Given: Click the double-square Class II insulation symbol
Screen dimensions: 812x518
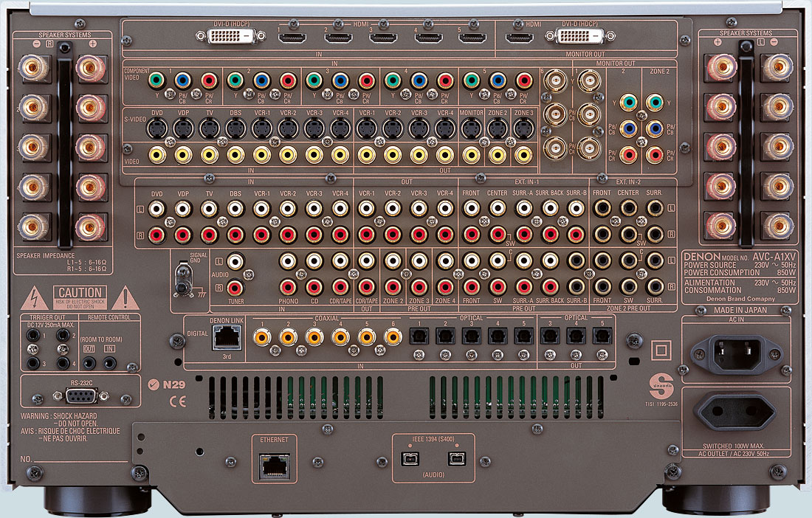Looking at the screenshot, I should point(661,350).
